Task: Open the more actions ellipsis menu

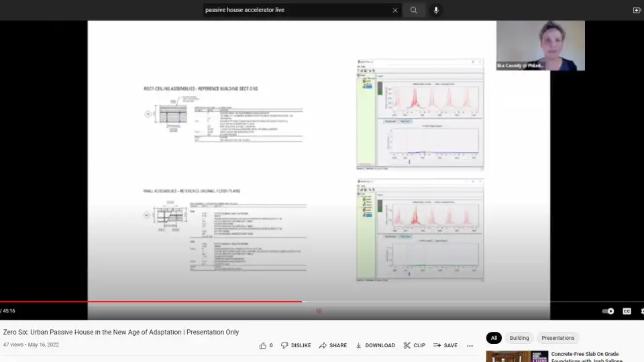Action: 470,346
